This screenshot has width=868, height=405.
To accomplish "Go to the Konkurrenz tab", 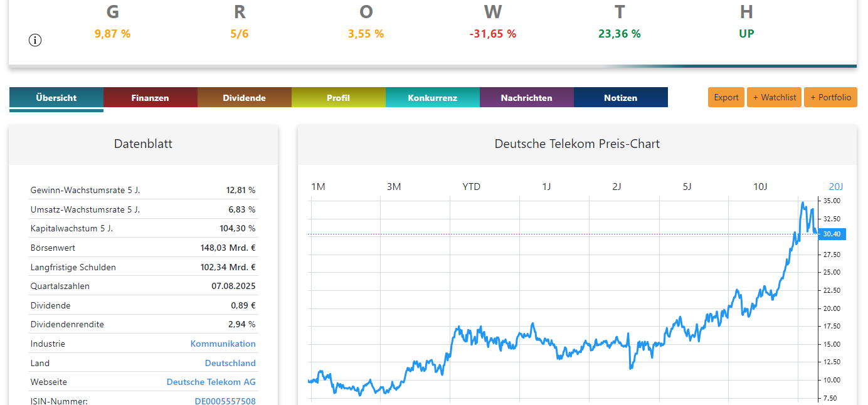I will [433, 98].
